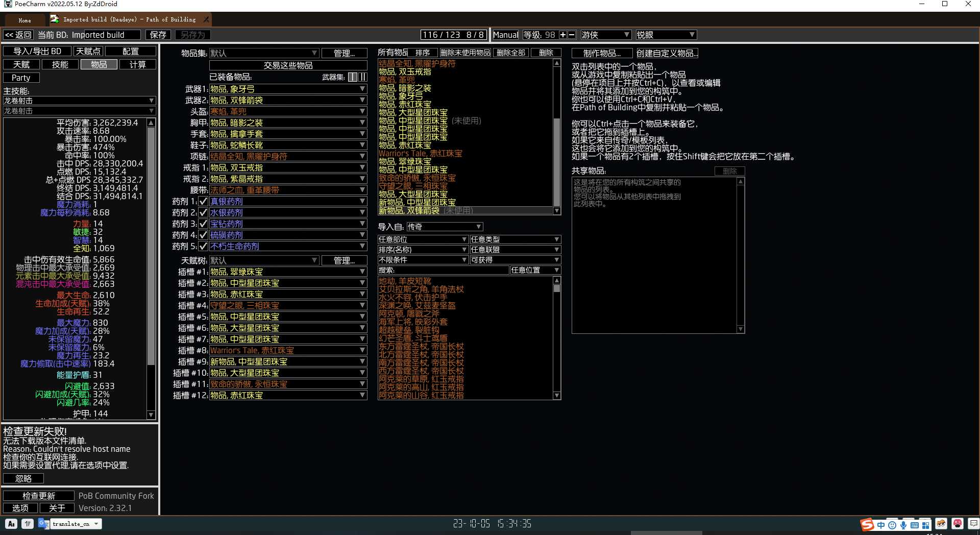Open the 计算 tab
The width and height of the screenshot is (980, 535).
[x=137, y=64]
